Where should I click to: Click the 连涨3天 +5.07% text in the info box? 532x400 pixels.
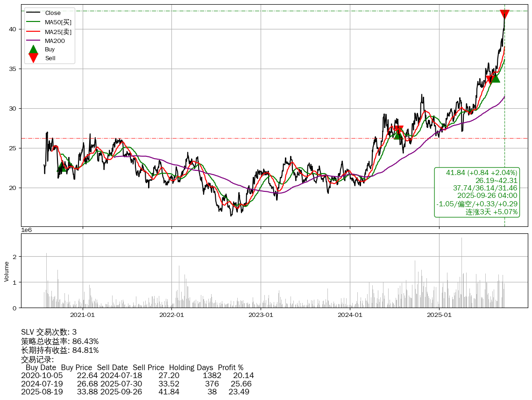[491, 212]
